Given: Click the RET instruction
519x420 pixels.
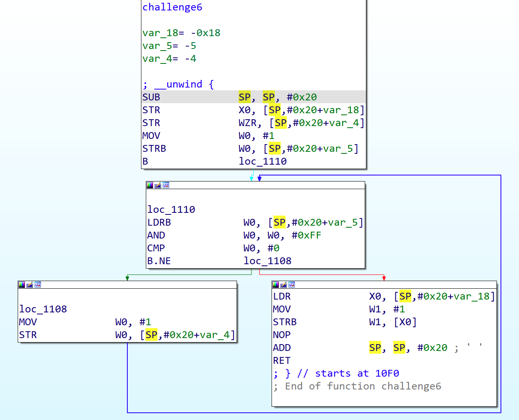Looking at the screenshot, I should [x=282, y=361].
